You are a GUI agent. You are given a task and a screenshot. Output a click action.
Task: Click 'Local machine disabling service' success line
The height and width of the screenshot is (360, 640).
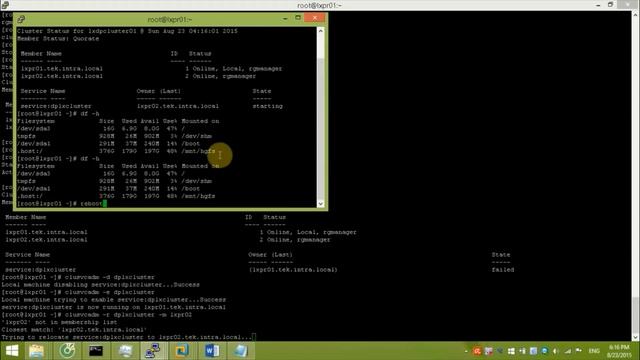100,284
